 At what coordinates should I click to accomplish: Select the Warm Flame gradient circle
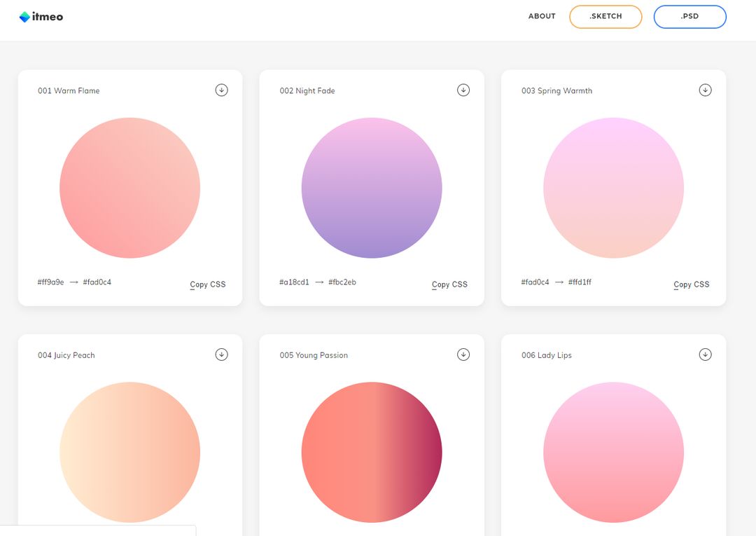click(x=129, y=188)
